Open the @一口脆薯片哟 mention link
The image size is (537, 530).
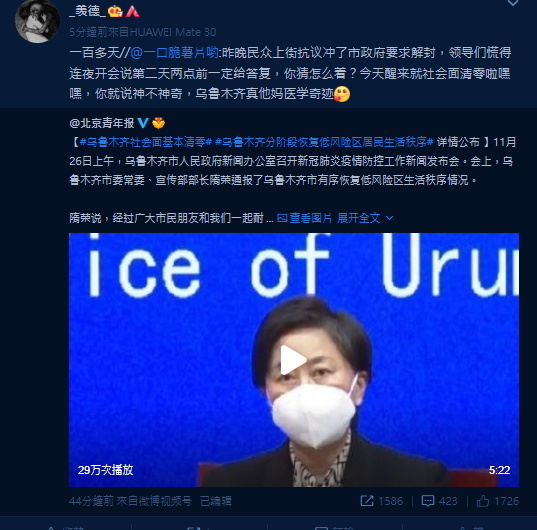coord(175,53)
